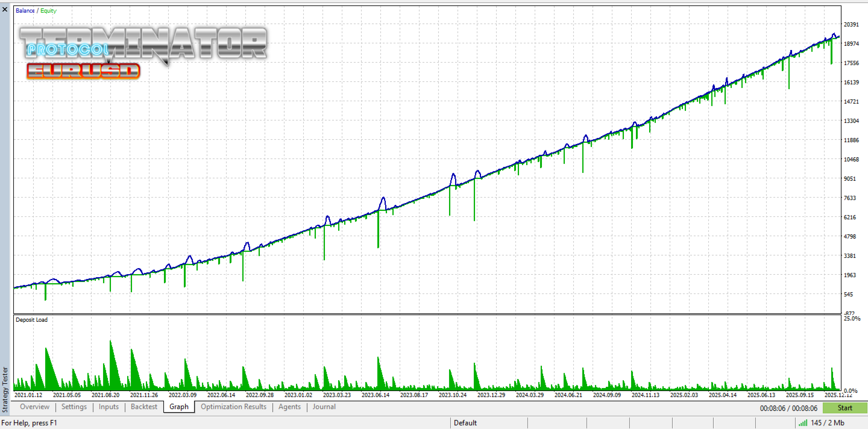This screenshot has width=868, height=429.
Task: Click the 2021.08.20 date label
Action: coord(105,395)
